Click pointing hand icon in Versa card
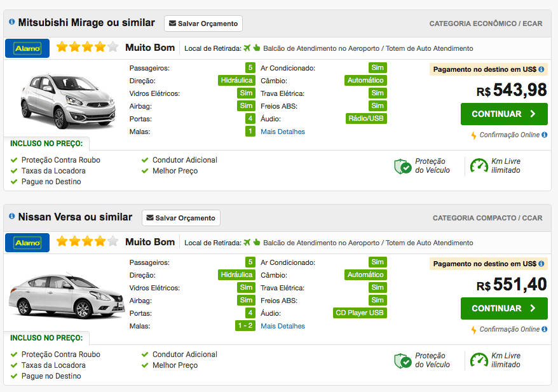The height and width of the screenshot is (392, 558). point(257,242)
